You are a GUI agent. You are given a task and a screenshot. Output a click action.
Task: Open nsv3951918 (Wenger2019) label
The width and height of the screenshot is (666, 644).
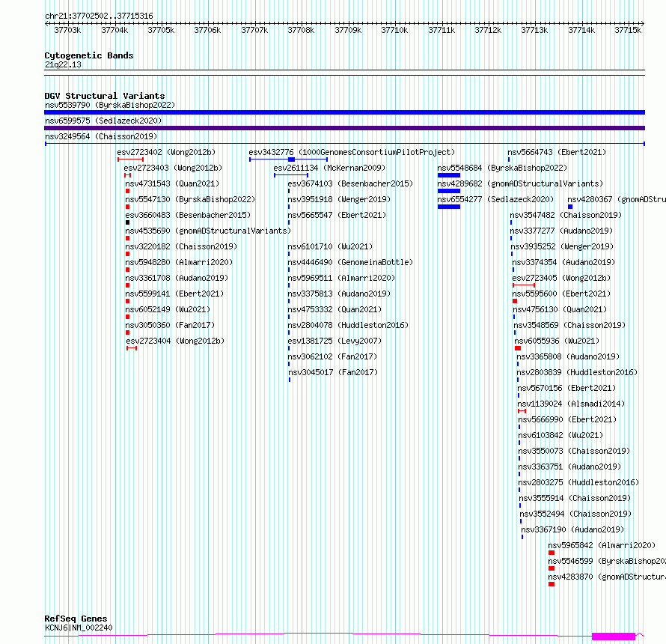tap(339, 199)
